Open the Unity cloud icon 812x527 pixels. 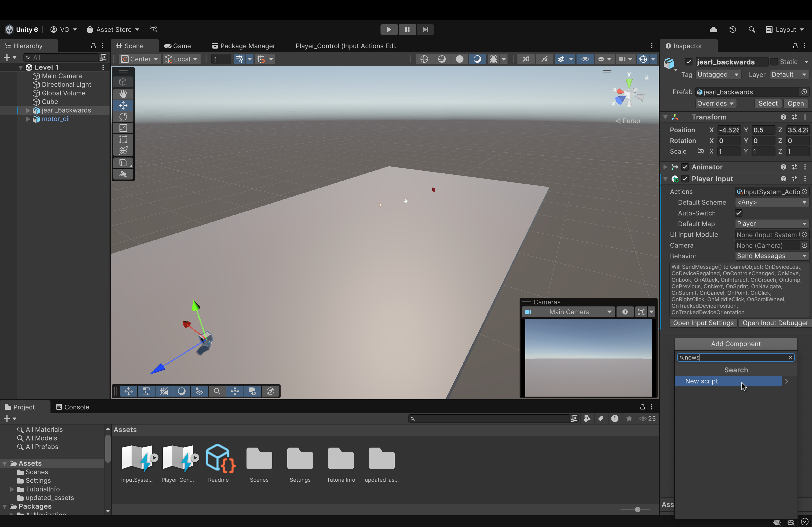[713, 30]
